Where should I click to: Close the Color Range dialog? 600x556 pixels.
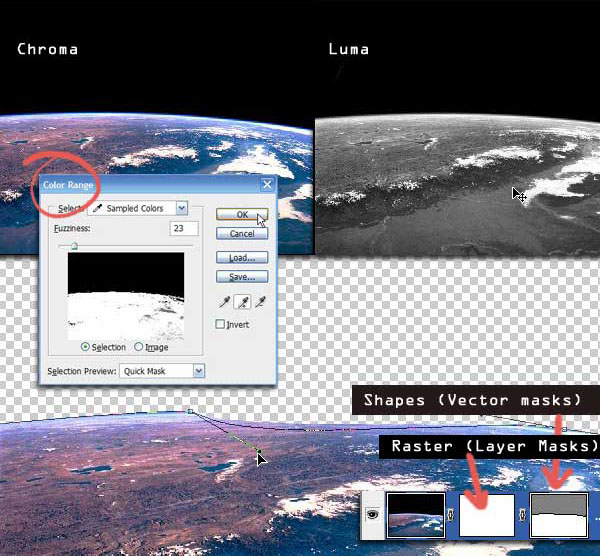pyautogui.click(x=267, y=185)
